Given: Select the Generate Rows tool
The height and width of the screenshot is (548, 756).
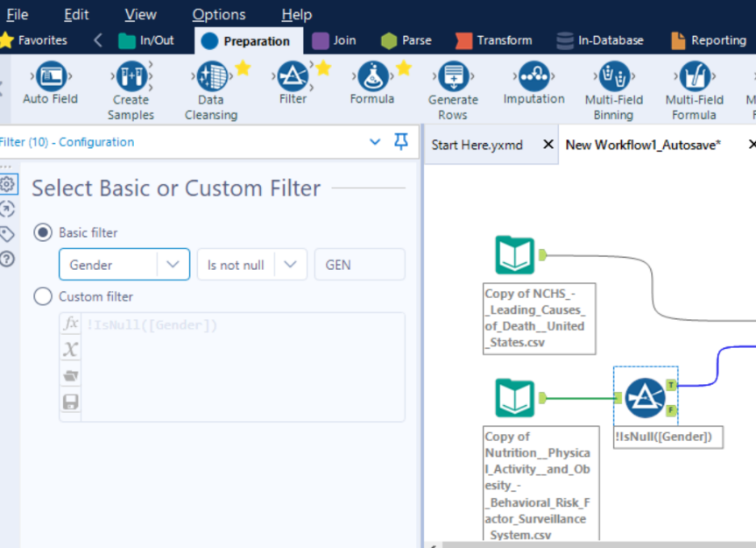Looking at the screenshot, I should 453,77.
